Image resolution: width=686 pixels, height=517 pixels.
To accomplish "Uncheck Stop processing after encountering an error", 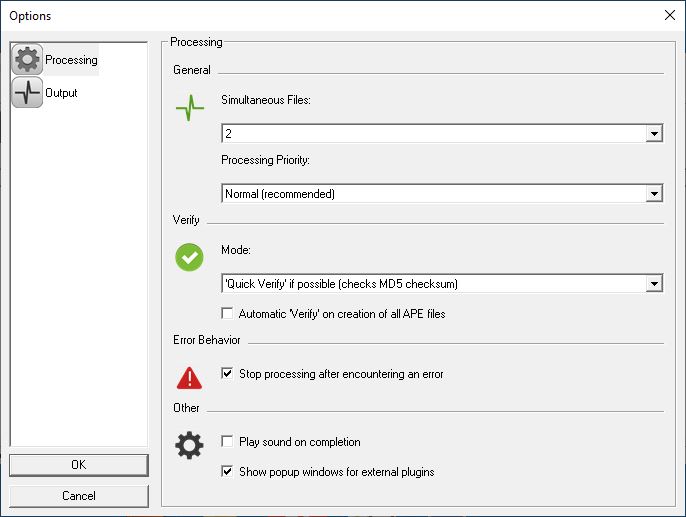I will [x=227, y=374].
